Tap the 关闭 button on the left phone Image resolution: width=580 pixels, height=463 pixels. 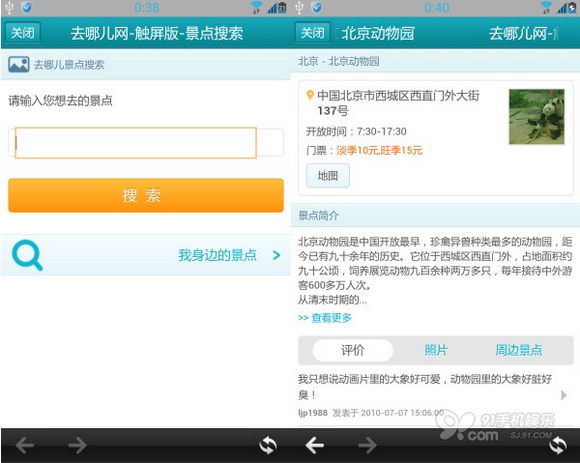[x=23, y=33]
